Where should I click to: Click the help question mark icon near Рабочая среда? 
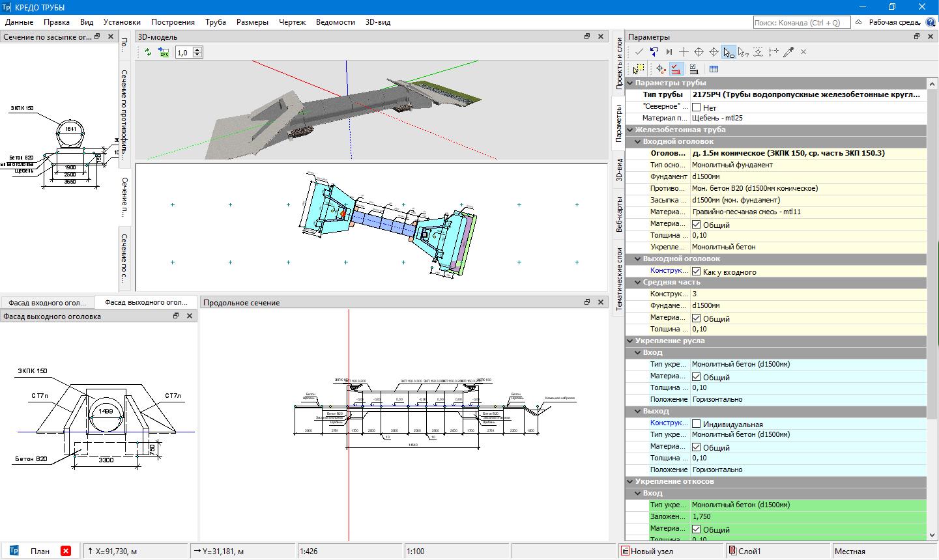931,22
